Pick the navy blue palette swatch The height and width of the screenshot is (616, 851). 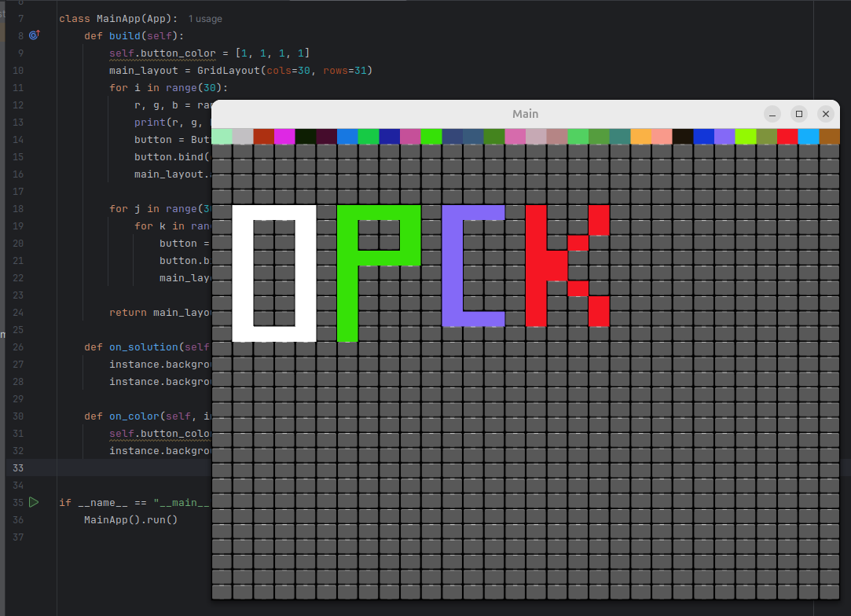click(x=389, y=136)
